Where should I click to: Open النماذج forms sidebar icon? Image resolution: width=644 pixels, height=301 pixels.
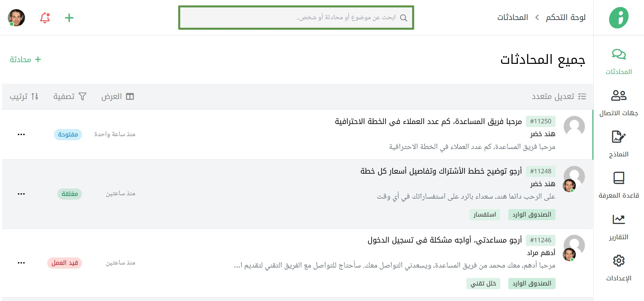pos(619,137)
